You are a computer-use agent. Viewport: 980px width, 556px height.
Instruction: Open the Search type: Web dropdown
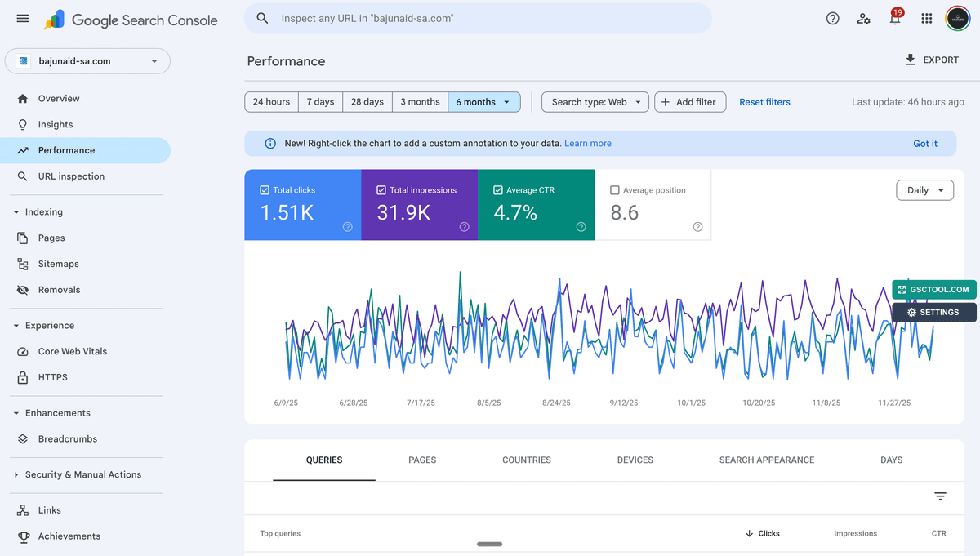pos(595,101)
